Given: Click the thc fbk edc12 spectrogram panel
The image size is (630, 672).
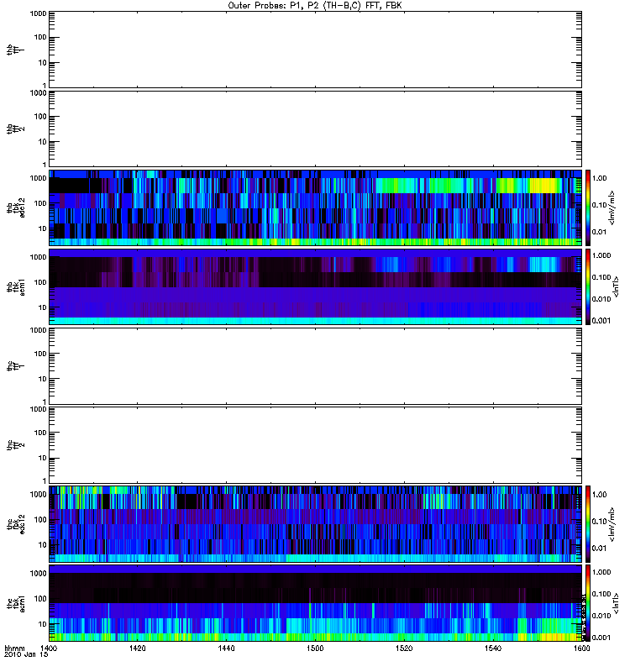Looking at the screenshot, I should pos(316,523).
